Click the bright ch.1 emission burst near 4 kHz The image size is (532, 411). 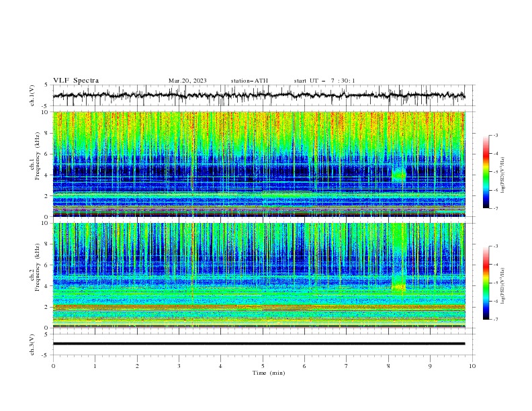click(398, 175)
